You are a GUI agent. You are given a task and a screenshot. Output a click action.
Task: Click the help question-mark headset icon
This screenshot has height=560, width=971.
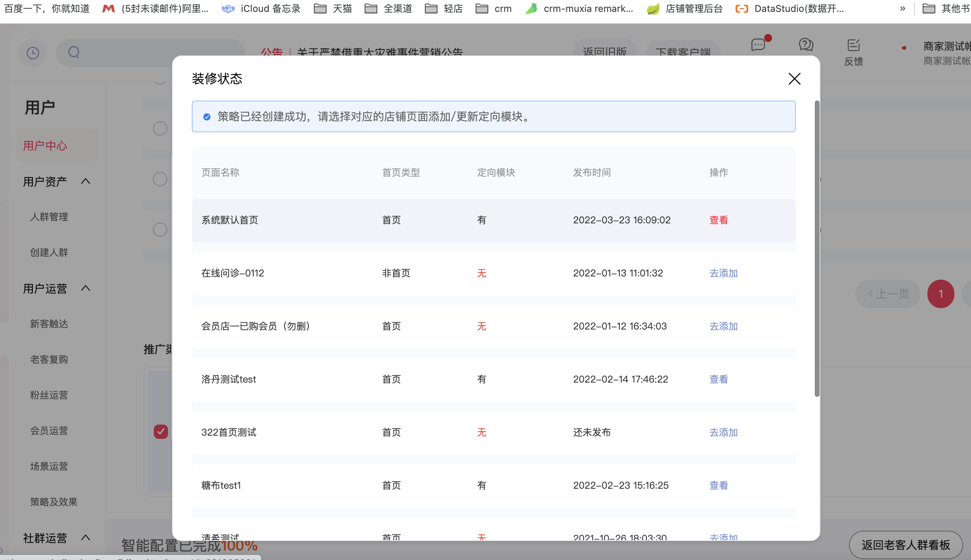[x=806, y=45]
